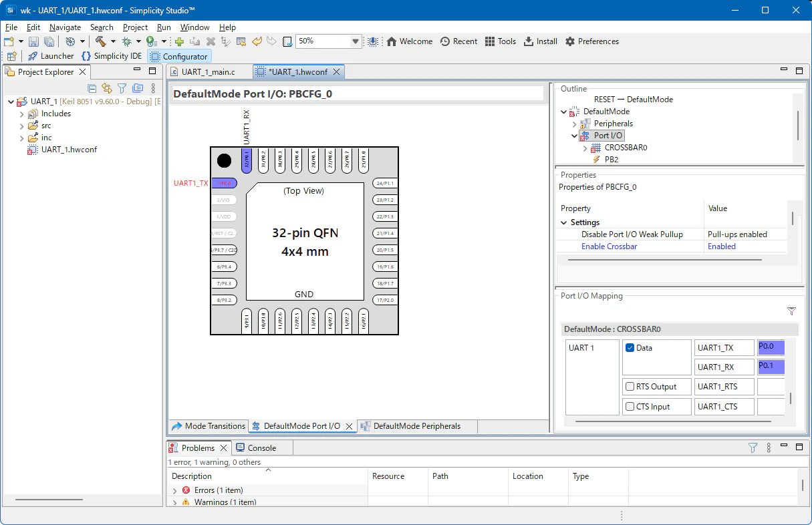Select pin 24/P1.1 on the chip
The image size is (812, 525).
(385, 183)
